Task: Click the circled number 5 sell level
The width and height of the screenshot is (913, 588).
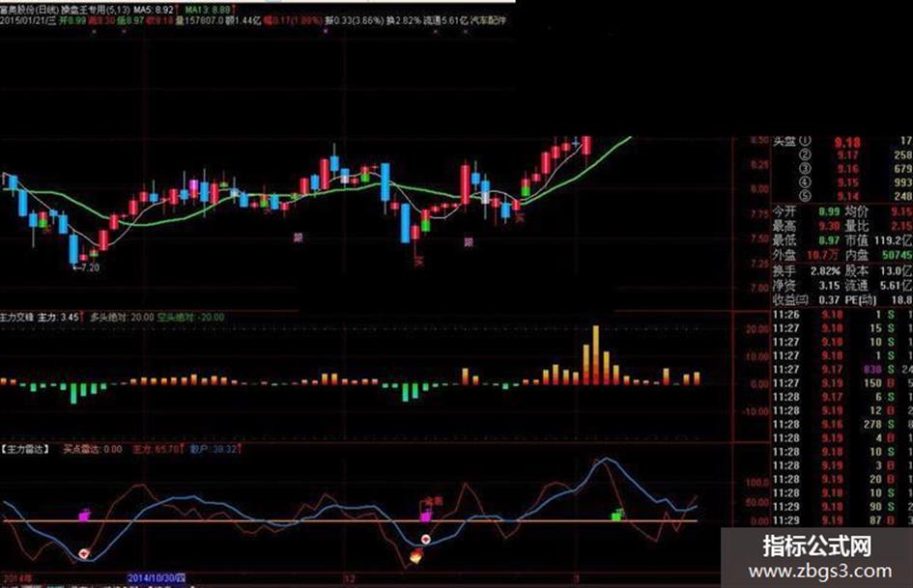Action: [806, 196]
